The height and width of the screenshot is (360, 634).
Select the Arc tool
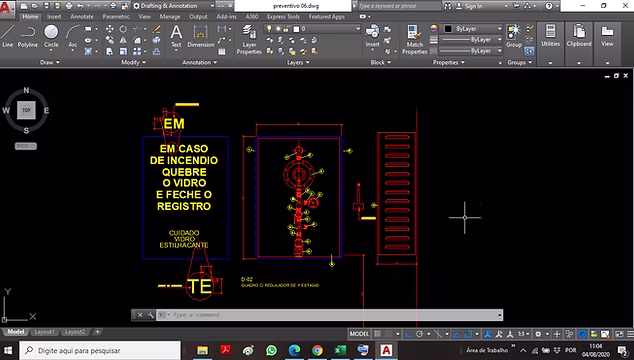(x=73, y=36)
